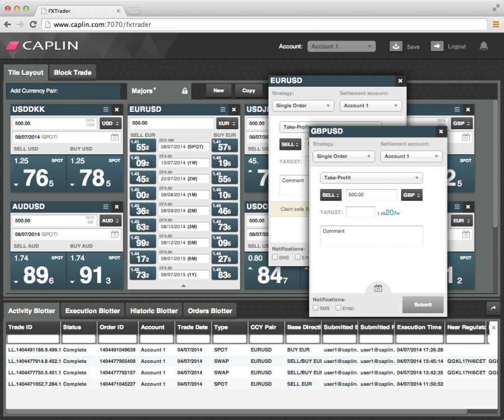Click the blotter horizontal scrollbar
This screenshot has height=420, width=504.
tap(236, 411)
